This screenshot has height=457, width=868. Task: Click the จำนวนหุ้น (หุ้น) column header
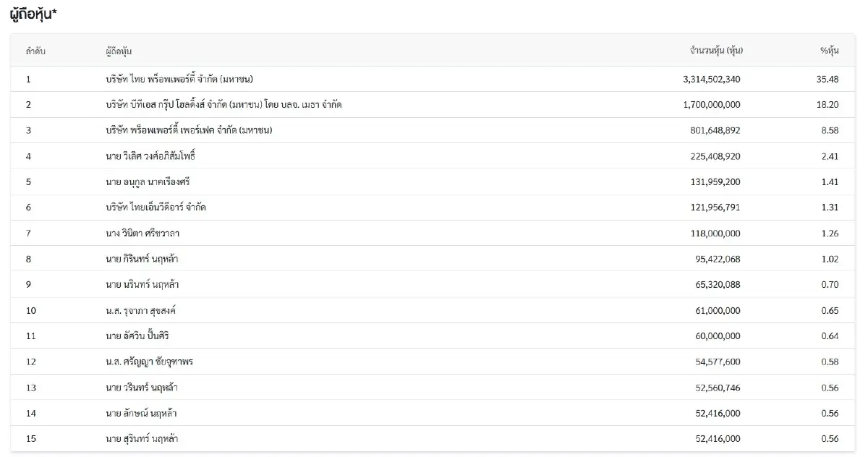pos(717,51)
